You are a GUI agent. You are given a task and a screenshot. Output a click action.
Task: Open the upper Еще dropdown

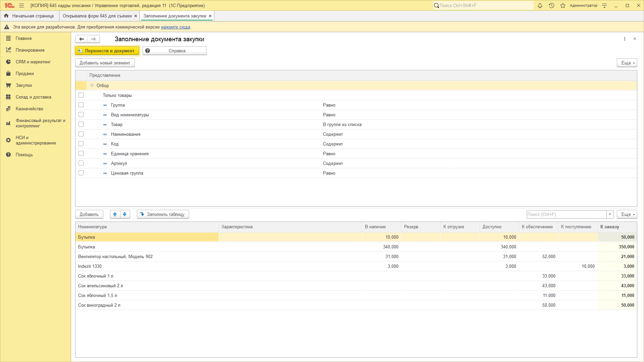point(627,63)
